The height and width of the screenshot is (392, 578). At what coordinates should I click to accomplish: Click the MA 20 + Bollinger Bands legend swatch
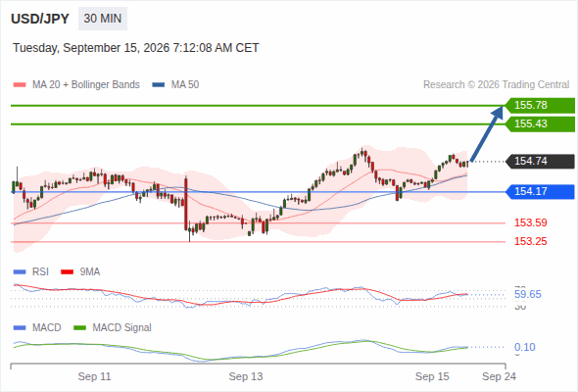[20, 85]
